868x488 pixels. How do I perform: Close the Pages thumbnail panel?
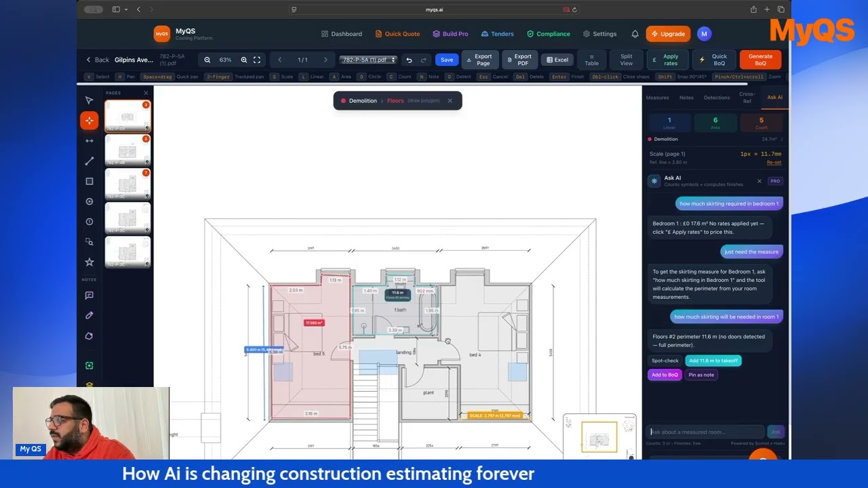(x=146, y=93)
